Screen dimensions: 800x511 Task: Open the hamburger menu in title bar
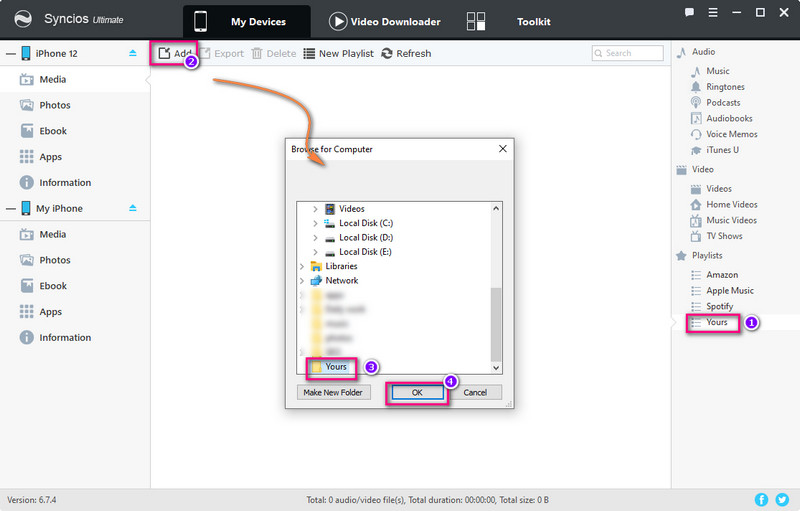click(x=713, y=12)
